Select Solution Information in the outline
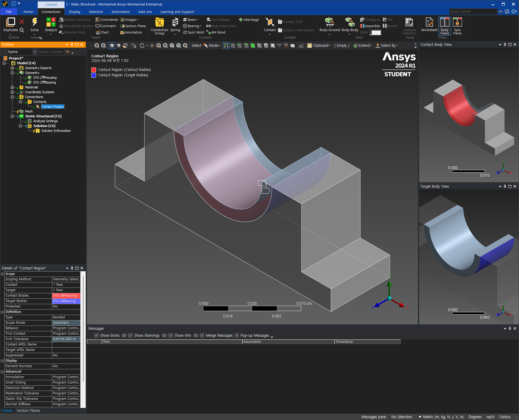 [56, 131]
